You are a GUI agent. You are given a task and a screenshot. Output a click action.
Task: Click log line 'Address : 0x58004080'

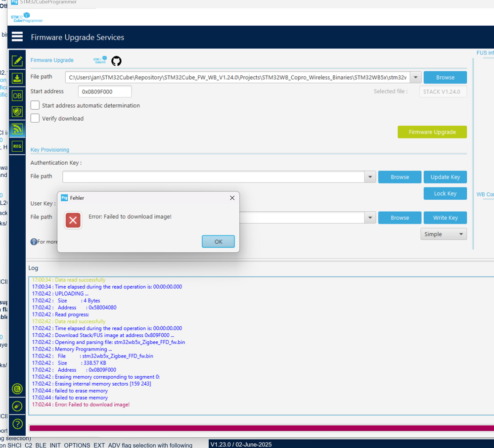click(74, 308)
